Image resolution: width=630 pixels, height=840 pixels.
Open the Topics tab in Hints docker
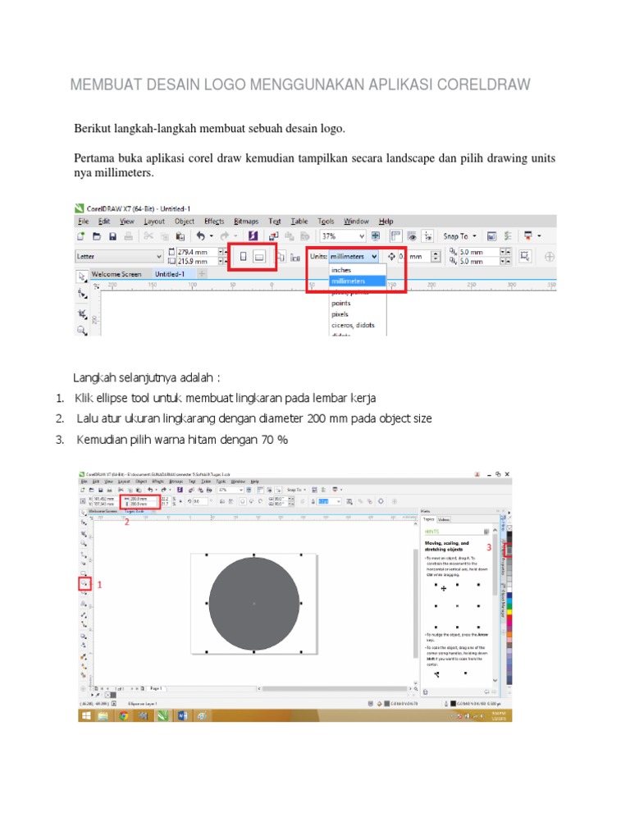click(x=429, y=519)
